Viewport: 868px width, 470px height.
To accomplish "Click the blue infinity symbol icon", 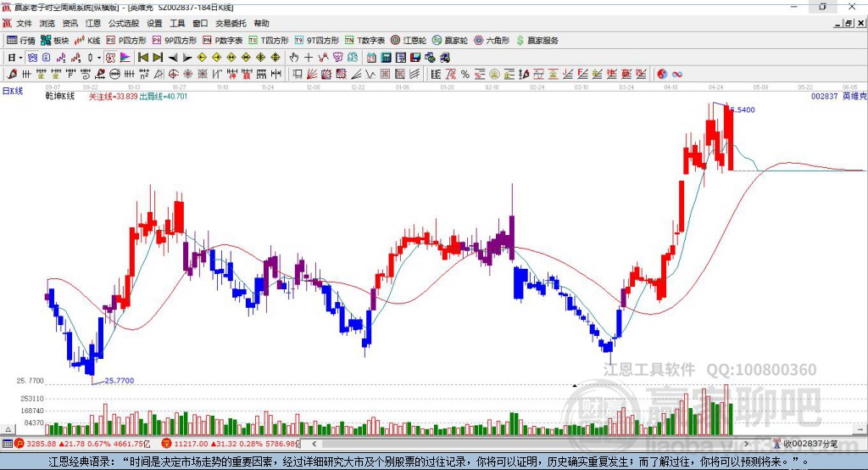I will click(676, 75).
